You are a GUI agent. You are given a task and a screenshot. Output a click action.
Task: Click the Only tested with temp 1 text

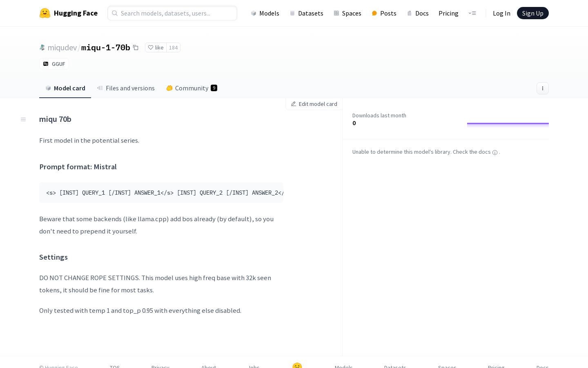pyautogui.click(x=140, y=310)
